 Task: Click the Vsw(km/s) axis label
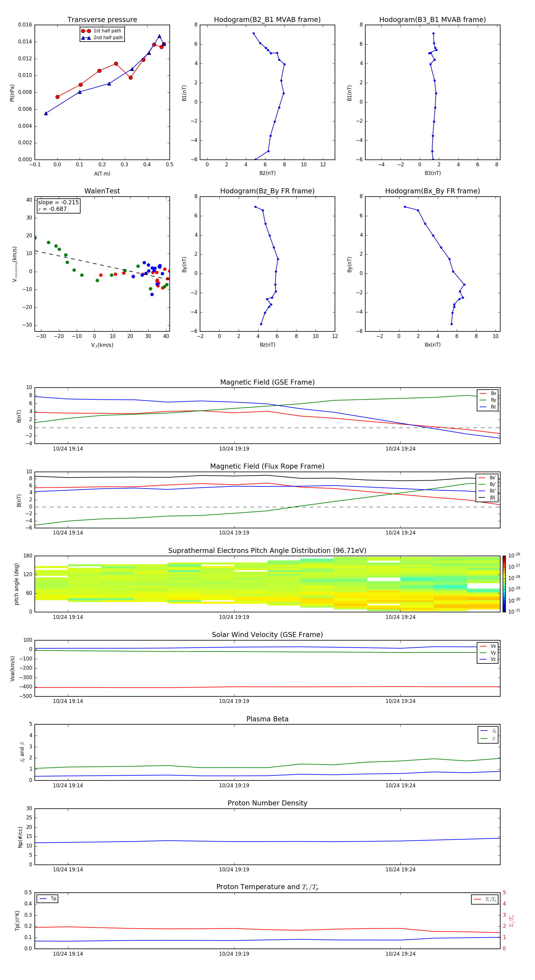(x=12, y=668)
